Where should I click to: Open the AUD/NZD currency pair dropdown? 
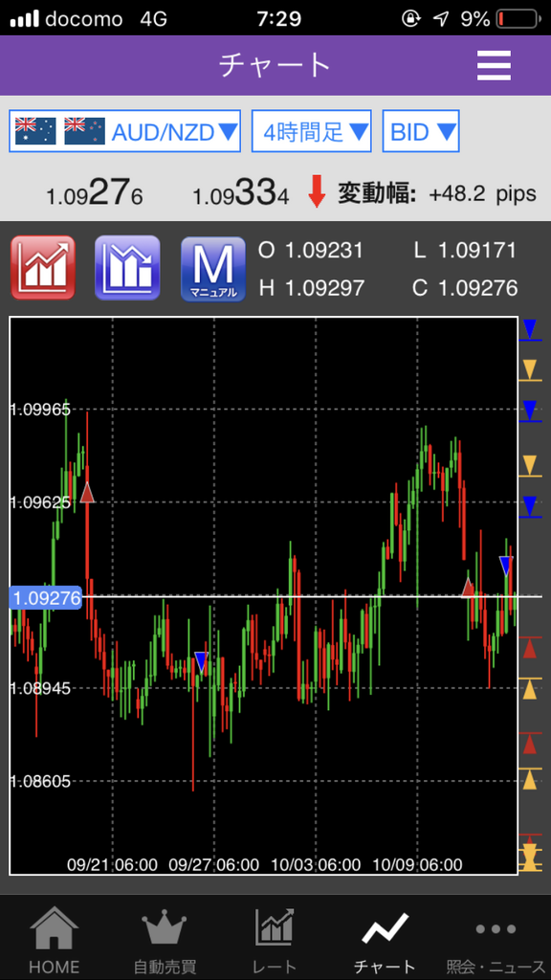[125, 131]
